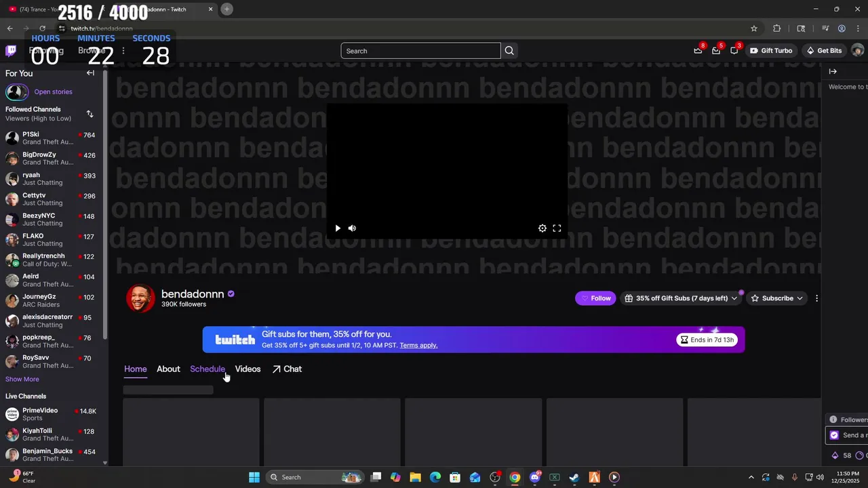Click the search magnifier button
The image size is (868, 488).
click(509, 51)
